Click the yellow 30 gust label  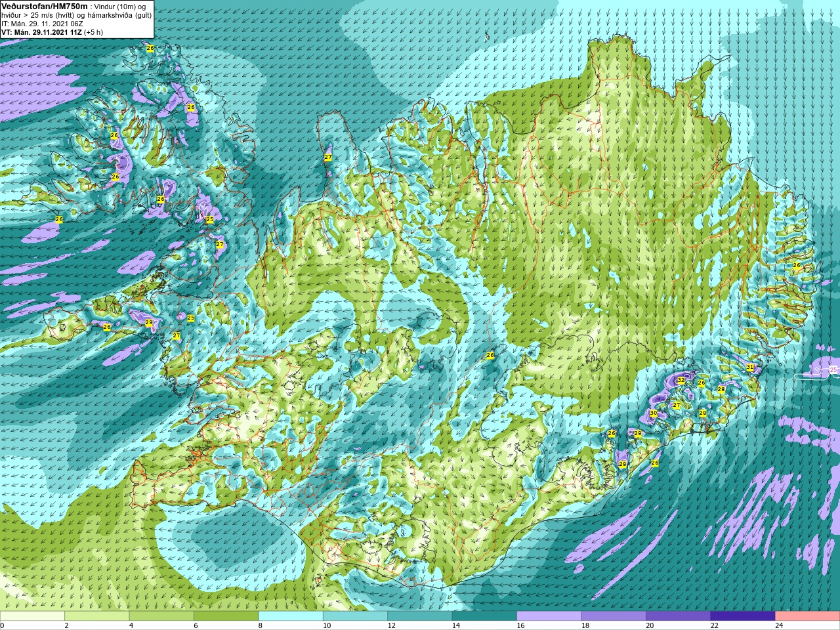coord(653,413)
